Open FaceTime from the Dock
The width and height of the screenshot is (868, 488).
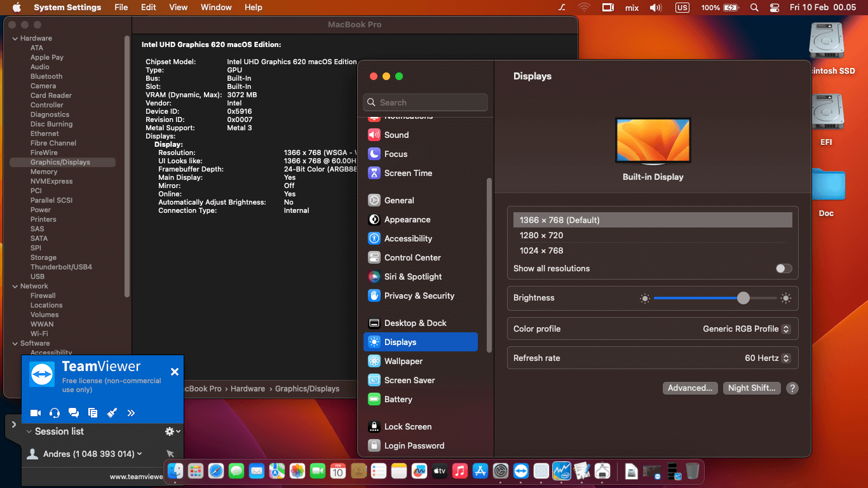coord(318,471)
